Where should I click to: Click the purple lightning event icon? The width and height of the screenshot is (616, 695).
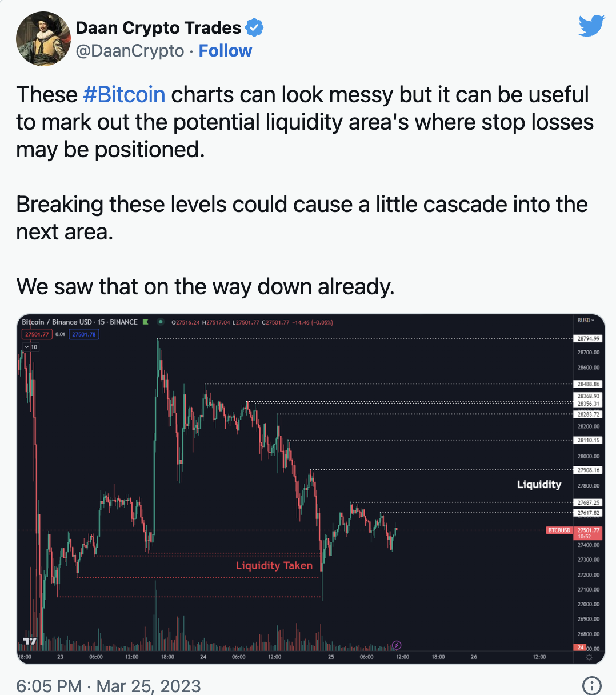click(x=397, y=646)
